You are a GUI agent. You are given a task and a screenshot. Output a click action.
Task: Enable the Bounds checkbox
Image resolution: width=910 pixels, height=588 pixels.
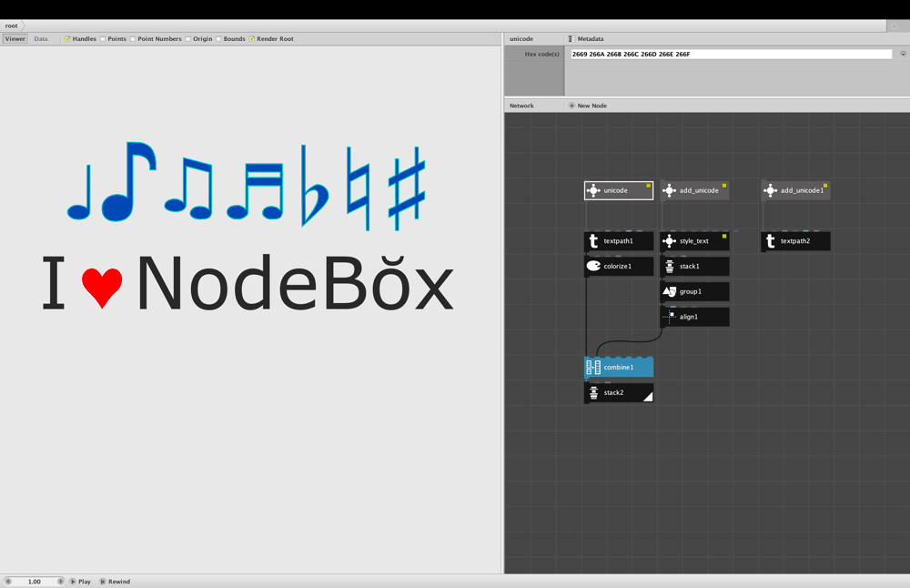pyautogui.click(x=218, y=39)
